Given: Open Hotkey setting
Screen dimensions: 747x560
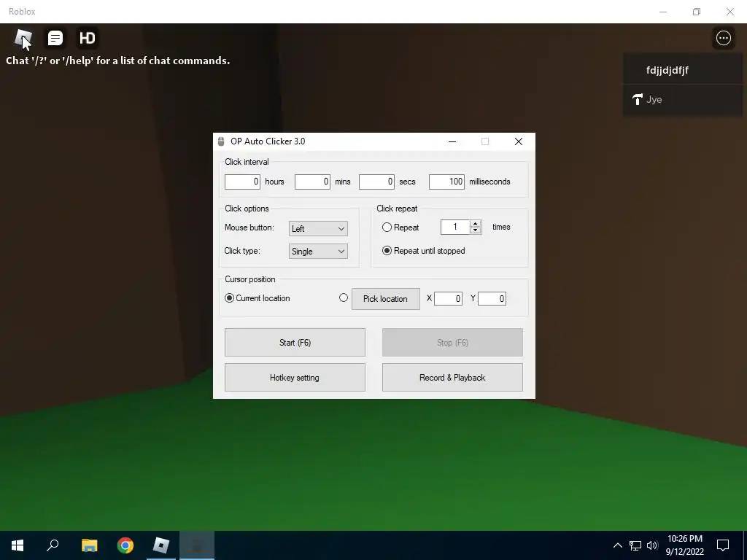Looking at the screenshot, I should click(x=295, y=378).
